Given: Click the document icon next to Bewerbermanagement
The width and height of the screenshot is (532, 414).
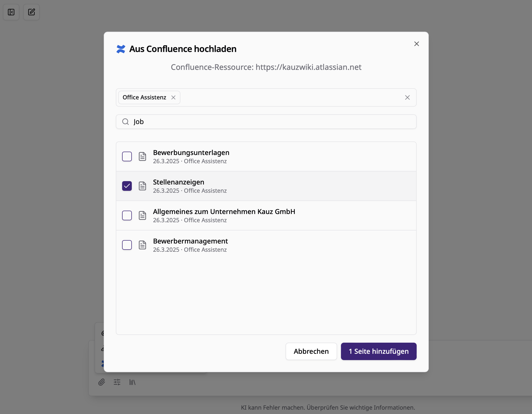Looking at the screenshot, I should [x=142, y=245].
